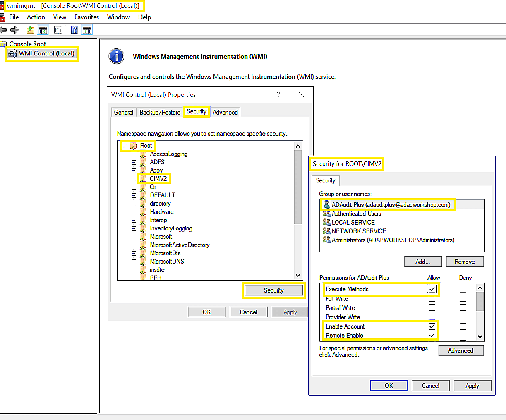Expand the MicrosoftDNS namespace node

tap(134, 262)
